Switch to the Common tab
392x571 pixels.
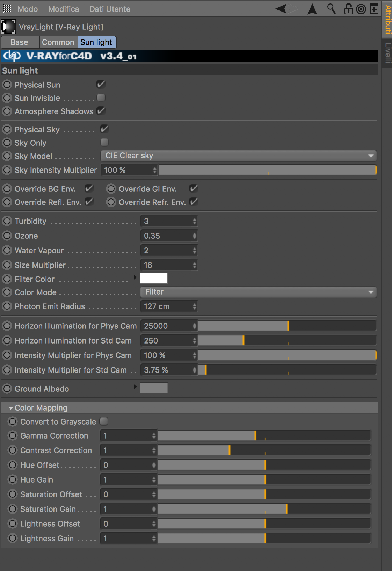click(x=58, y=42)
